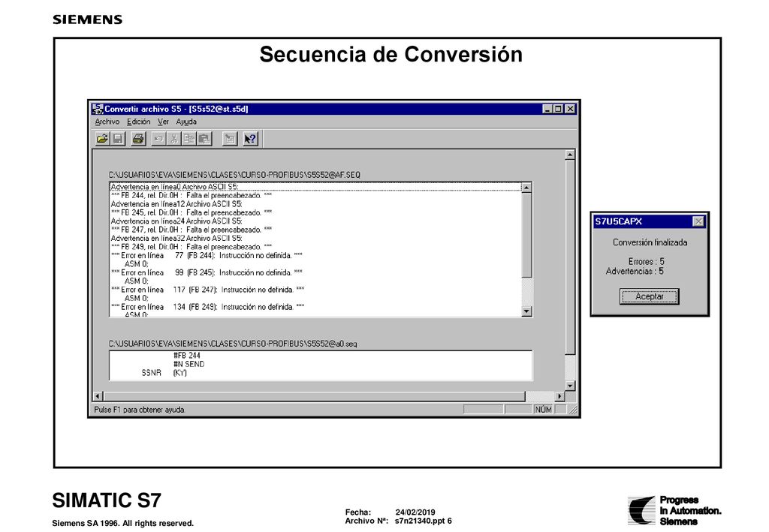Open the Edición menu

pyautogui.click(x=138, y=122)
